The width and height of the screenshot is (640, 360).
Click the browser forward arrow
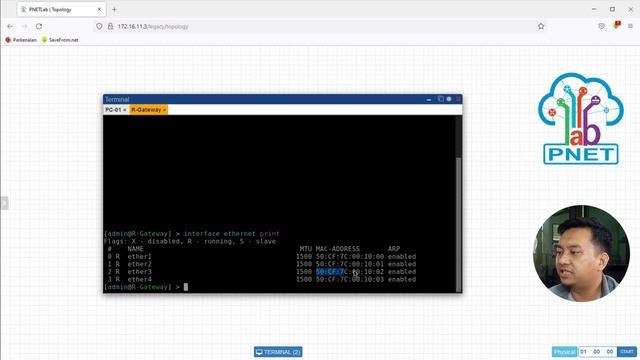[x=24, y=26]
